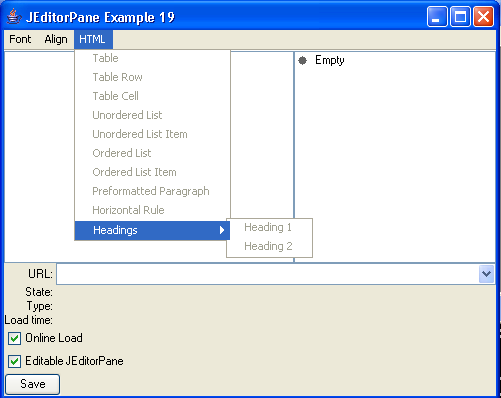Insert a Horizontal Rule
Viewport: 501px width, 398px height.
152,210
